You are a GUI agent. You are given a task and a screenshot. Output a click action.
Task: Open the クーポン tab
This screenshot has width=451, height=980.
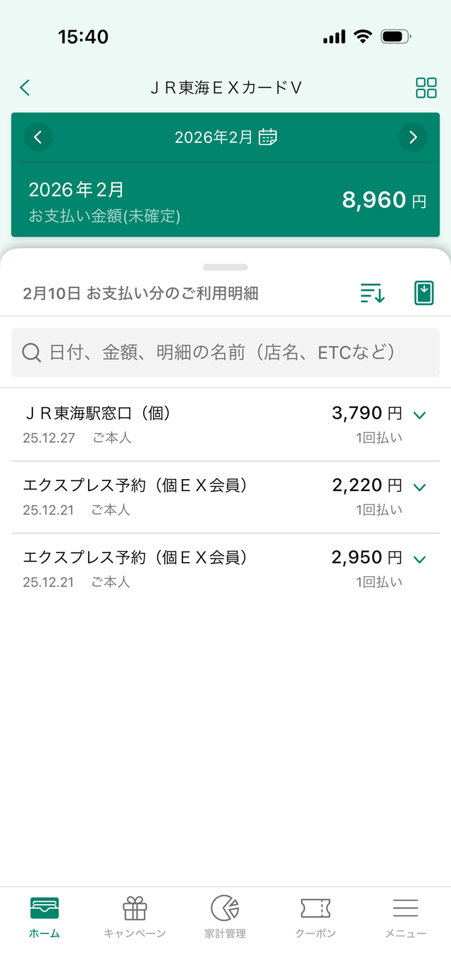tap(315, 917)
